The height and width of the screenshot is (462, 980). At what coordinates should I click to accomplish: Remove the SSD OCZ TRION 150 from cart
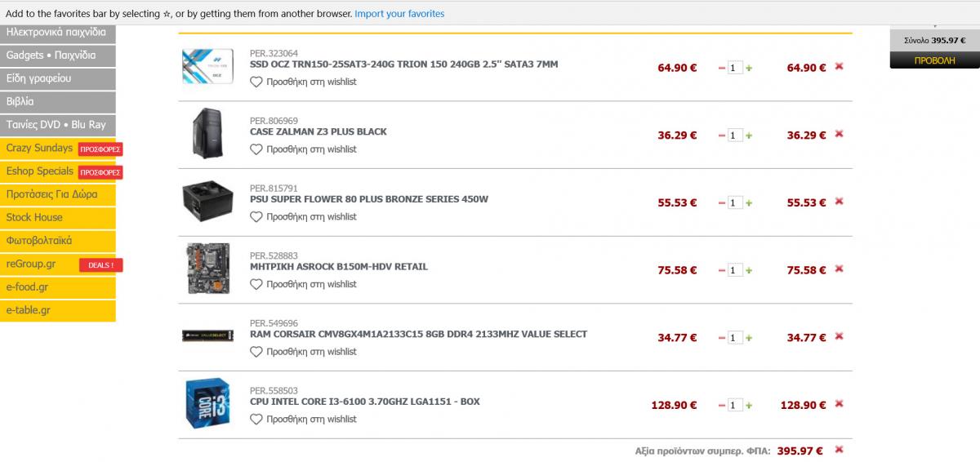coord(839,67)
